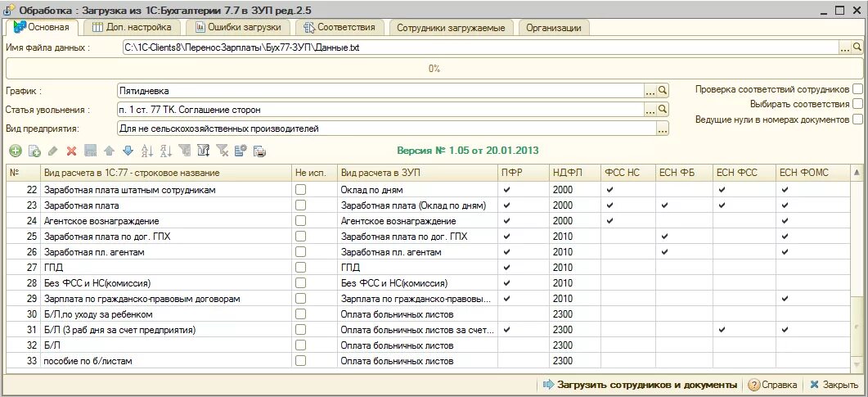868x397 pixels.
Task: Open the Организации tab
Action: (x=553, y=27)
